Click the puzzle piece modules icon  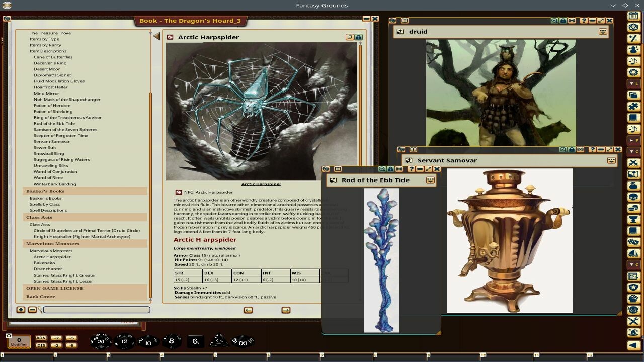coord(633,107)
